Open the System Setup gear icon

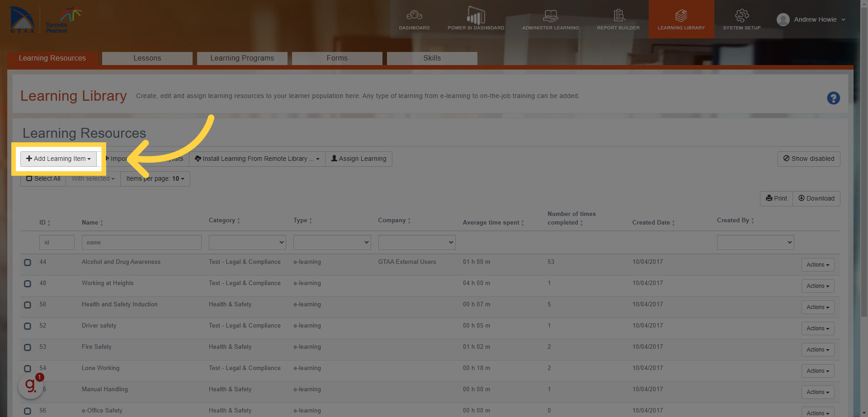[742, 16]
